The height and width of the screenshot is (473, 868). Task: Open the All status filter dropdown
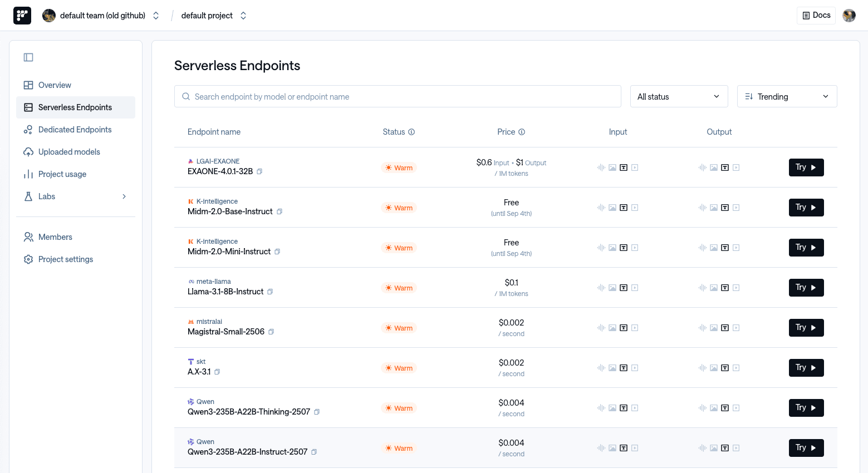(679, 96)
